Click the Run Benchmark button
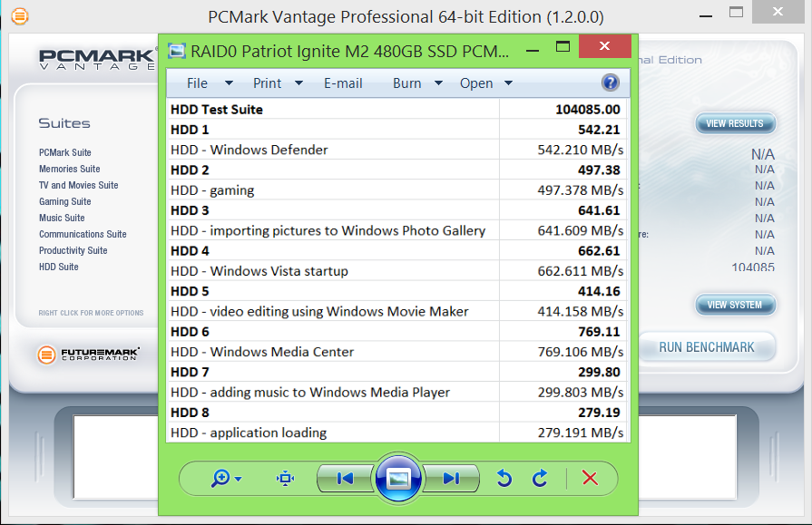 (706, 347)
